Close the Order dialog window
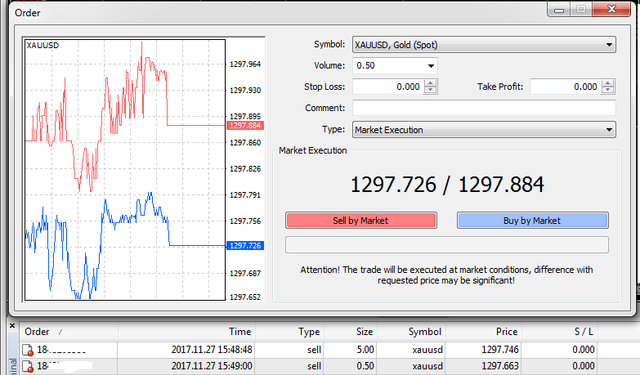Screen dimensions: 640x375 (611, 9)
